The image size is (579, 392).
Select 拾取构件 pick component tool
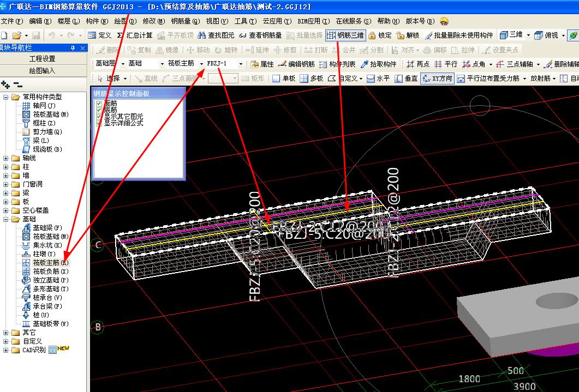(x=378, y=64)
